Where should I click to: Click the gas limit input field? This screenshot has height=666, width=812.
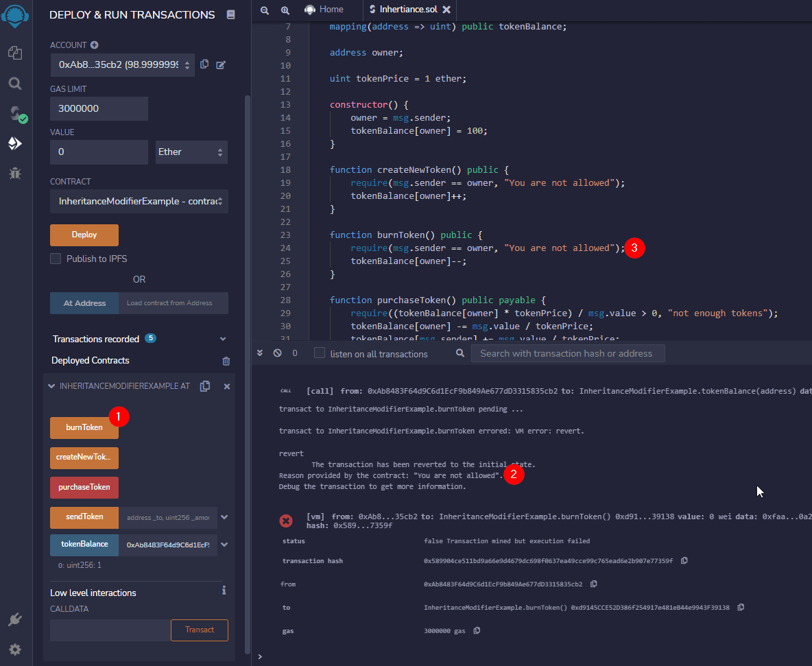[99, 109]
